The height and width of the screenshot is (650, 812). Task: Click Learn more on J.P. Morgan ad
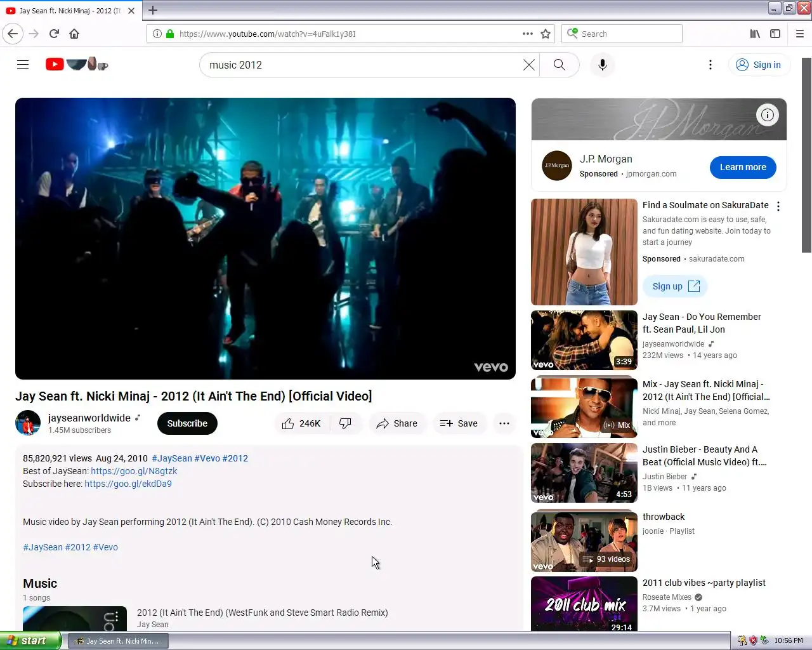tap(743, 167)
